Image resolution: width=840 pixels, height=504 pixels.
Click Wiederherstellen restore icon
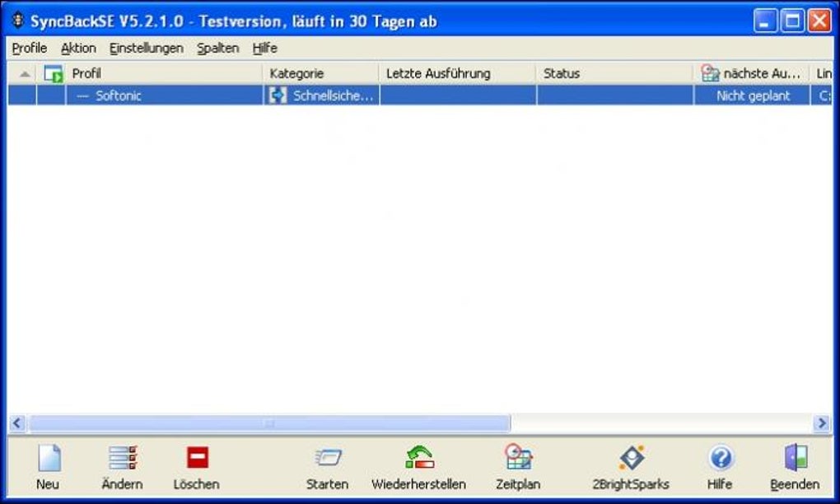click(x=419, y=457)
